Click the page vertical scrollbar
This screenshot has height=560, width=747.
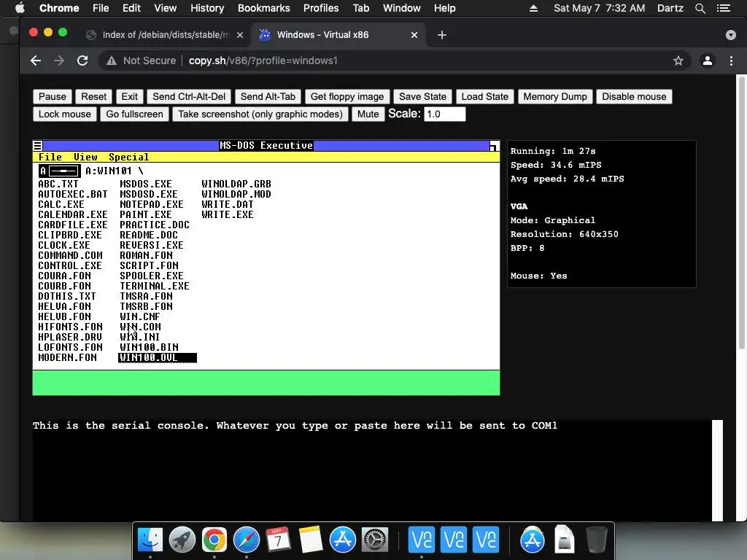[741, 212]
